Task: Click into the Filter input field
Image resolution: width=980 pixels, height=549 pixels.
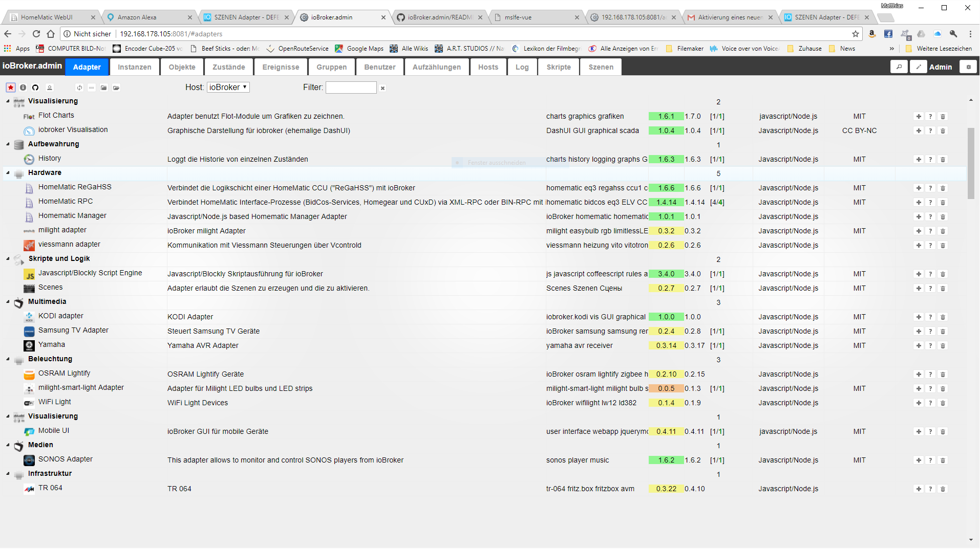Action: tap(351, 87)
